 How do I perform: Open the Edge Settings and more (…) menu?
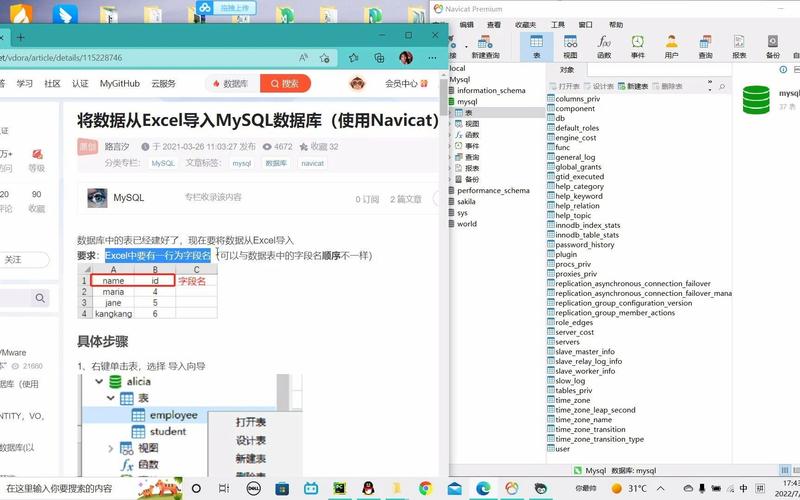(x=432, y=58)
